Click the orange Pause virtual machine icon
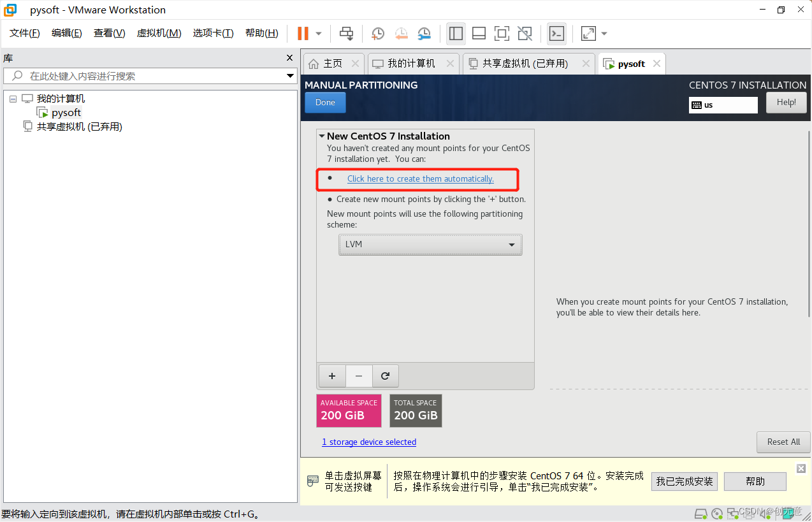Viewport: 812px width, 522px height. point(303,33)
